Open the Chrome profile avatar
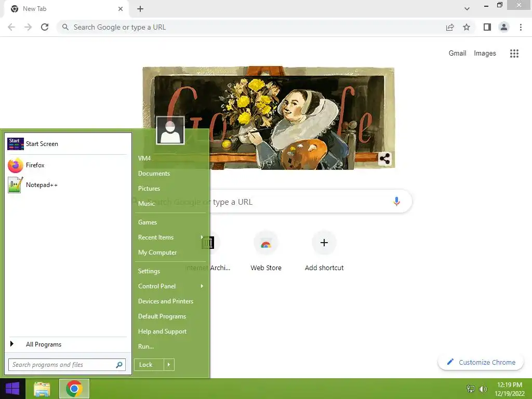 pos(504,27)
